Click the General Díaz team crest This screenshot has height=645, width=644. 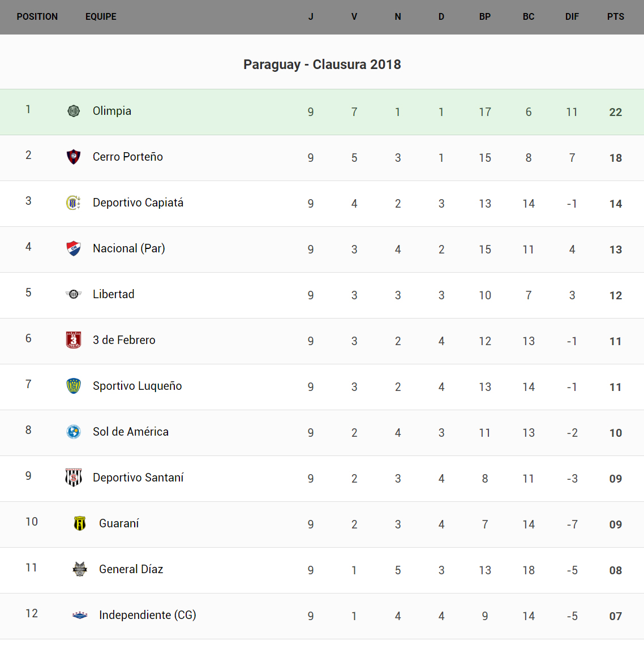point(80,569)
